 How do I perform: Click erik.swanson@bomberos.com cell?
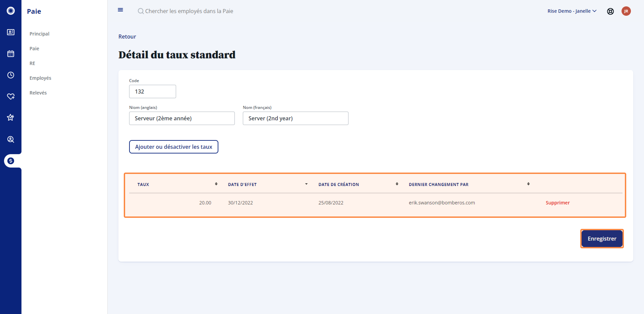pyautogui.click(x=442, y=203)
